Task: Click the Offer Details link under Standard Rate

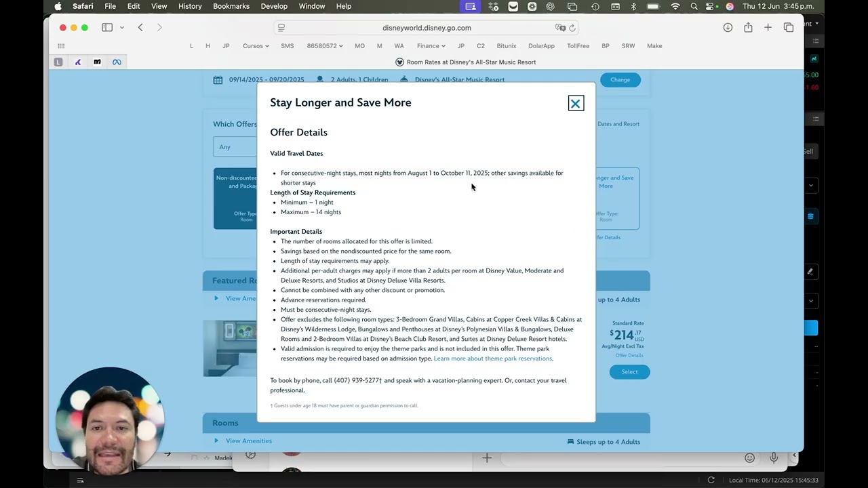Action: (x=629, y=355)
